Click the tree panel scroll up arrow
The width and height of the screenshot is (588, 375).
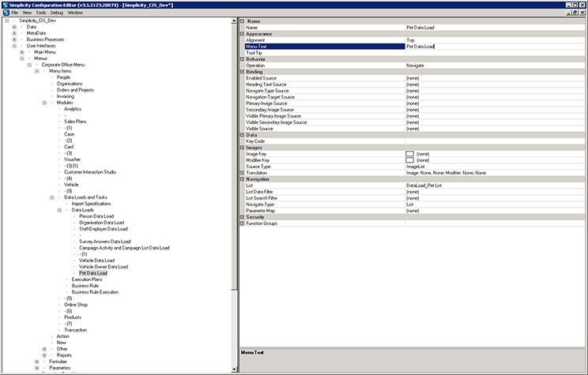pyautogui.click(x=235, y=21)
